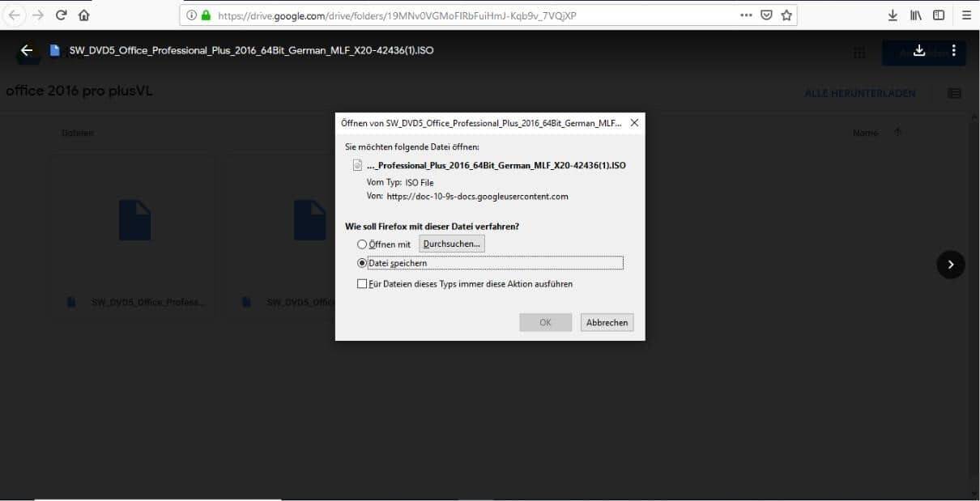
Task: Download file using Drive preview icon
Action: pyautogui.click(x=919, y=50)
